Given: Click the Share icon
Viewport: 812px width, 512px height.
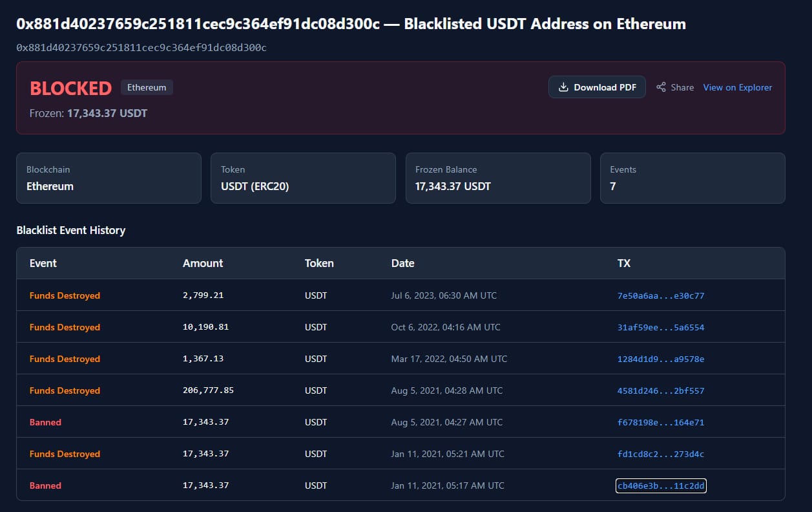Looking at the screenshot, I should tap(661, 87).
